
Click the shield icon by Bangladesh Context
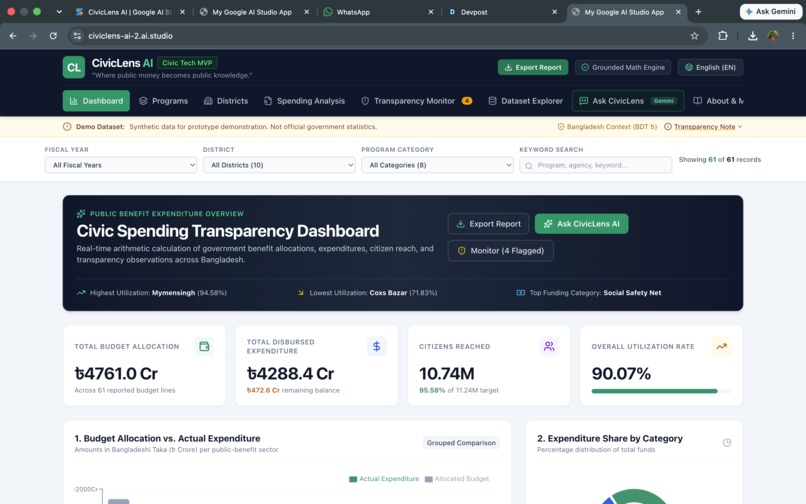(x=561, y=127)
